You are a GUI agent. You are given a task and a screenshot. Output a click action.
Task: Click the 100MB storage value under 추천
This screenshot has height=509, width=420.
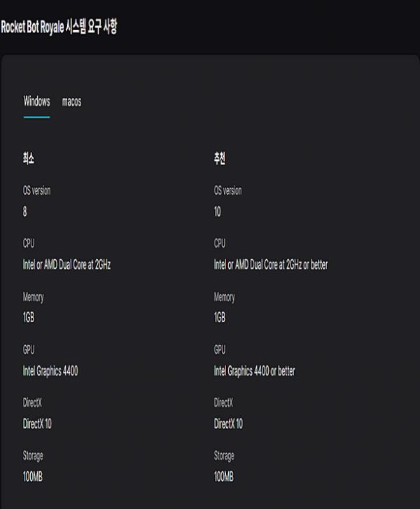click(x=224, y=477)
